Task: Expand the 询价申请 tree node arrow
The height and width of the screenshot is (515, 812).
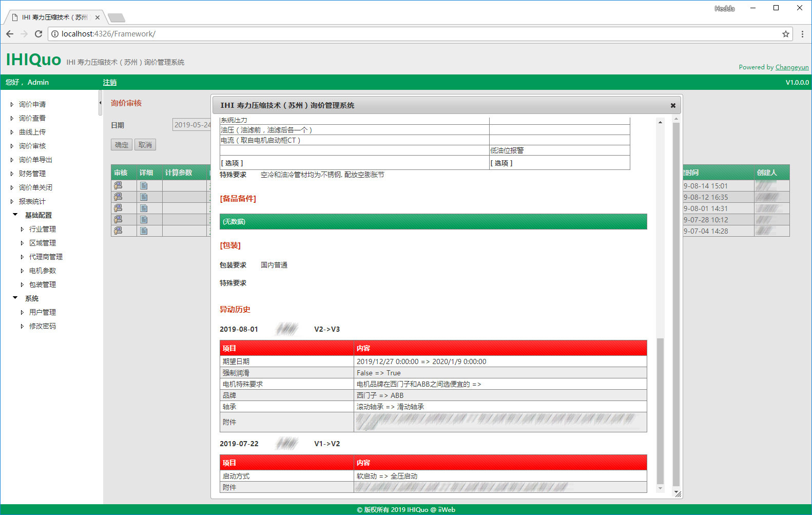Action: 12,104
